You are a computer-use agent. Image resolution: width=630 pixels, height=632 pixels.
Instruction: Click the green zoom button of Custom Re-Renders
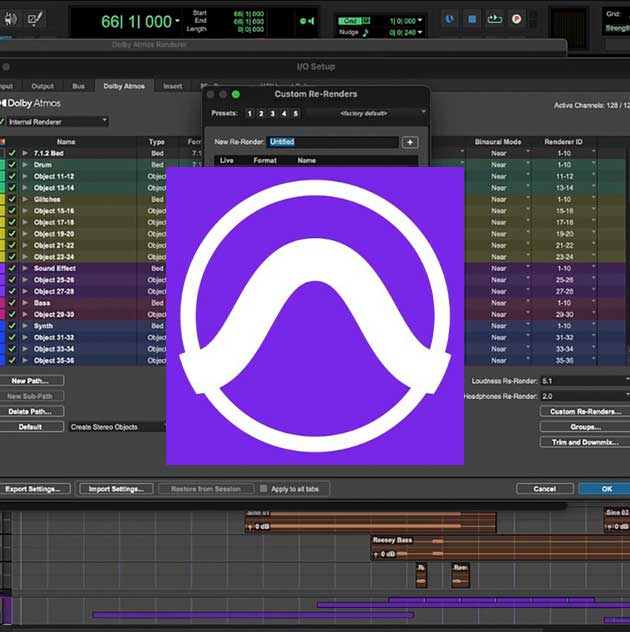(236, 94)
